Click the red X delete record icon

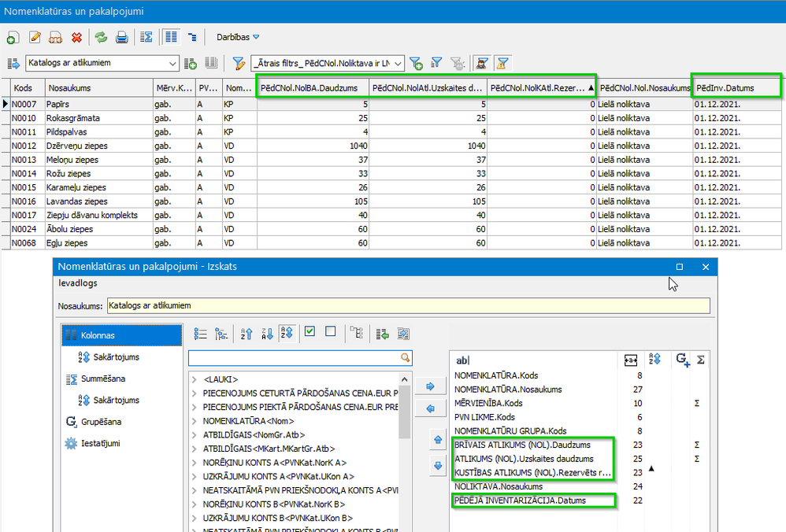76,37
